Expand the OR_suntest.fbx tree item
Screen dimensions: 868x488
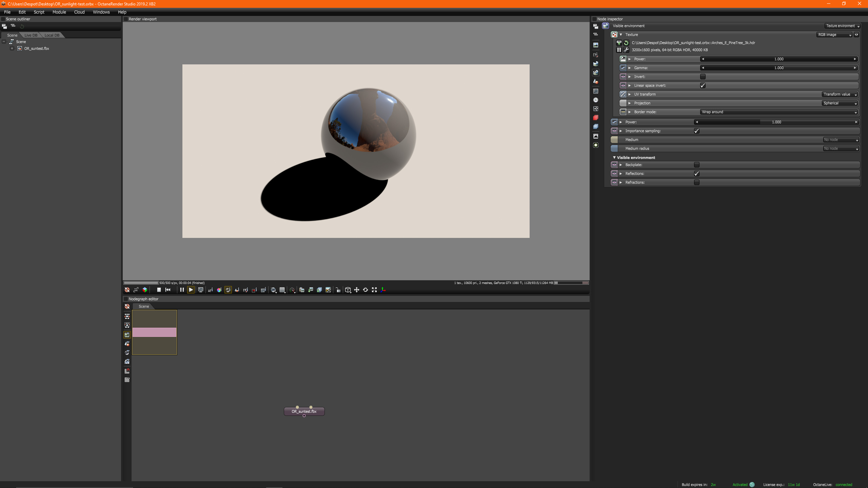[12, 48]
